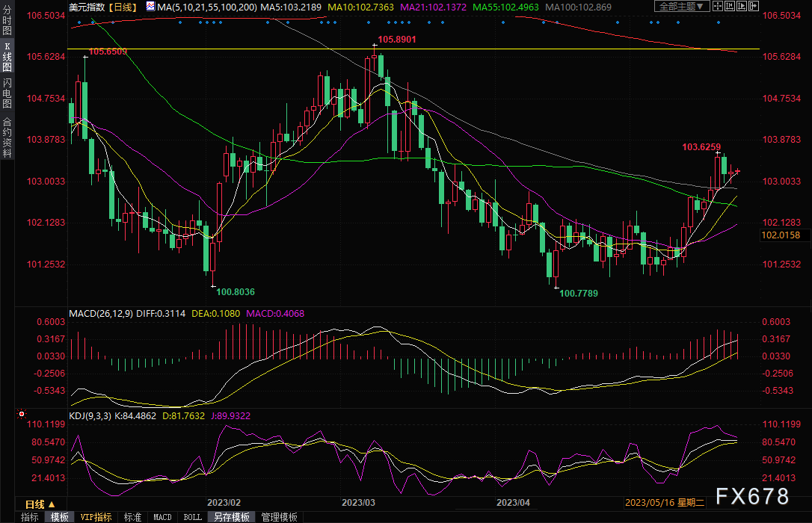Apply the MACD template

[x=162, y=517]
